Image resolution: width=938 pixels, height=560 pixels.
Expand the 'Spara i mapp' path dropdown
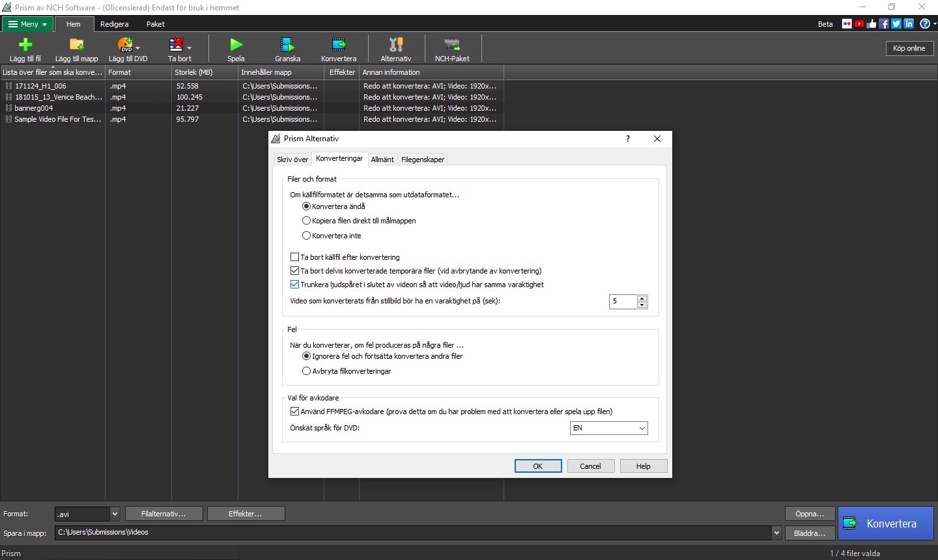pos(776,533)
